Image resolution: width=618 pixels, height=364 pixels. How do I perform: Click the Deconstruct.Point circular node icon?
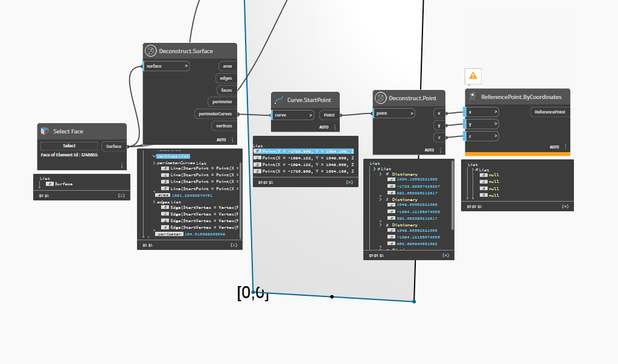tap(380, 97)
